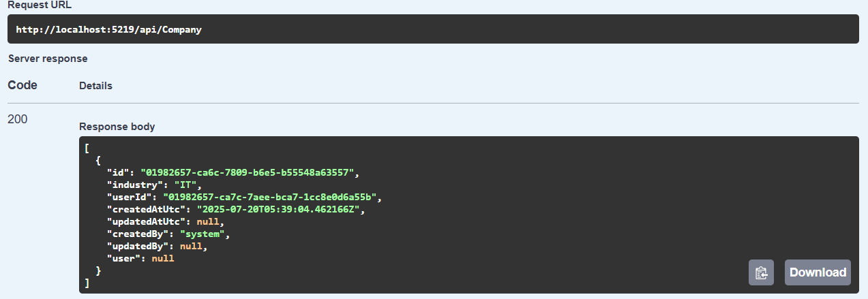This screenshot has height=299, width=868.
Task: Click the Code column header
Action: tap(23, 85)
